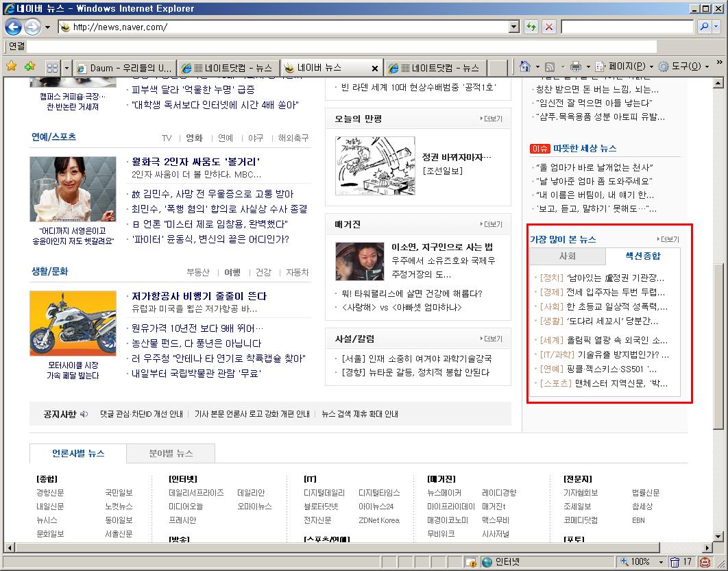Click the horizontal scrollbar right arrow

(707, 548)
